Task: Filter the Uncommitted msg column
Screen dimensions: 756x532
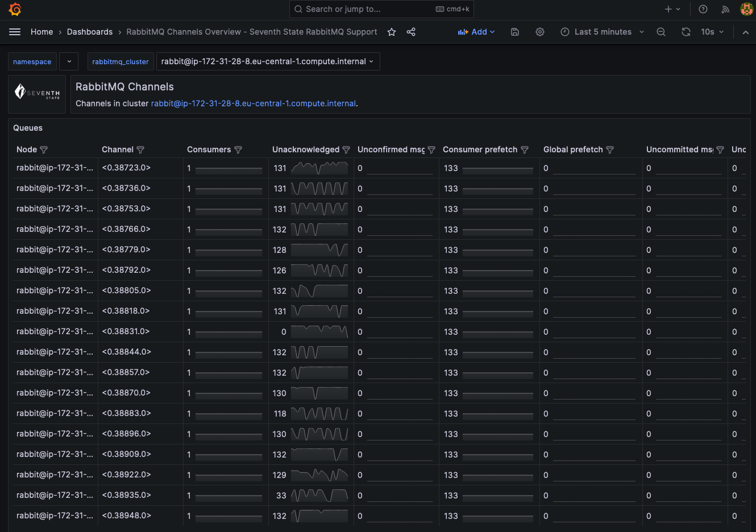Action: click(x=720, y=150)
